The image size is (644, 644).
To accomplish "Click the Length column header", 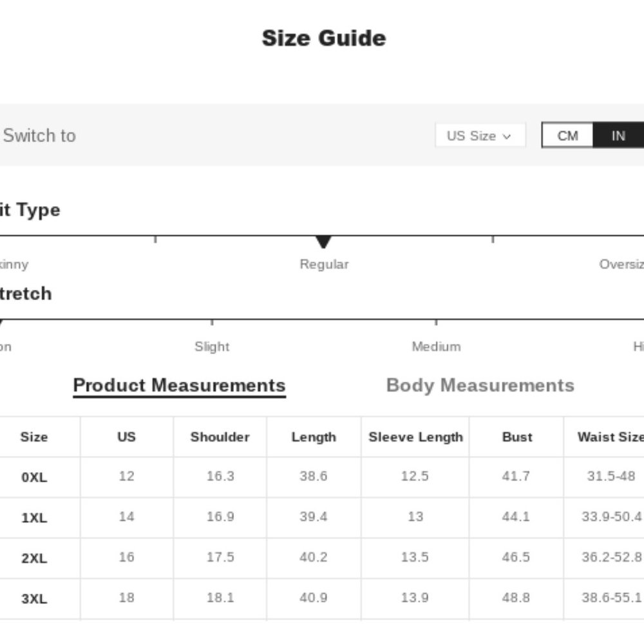I will point(314,437).
